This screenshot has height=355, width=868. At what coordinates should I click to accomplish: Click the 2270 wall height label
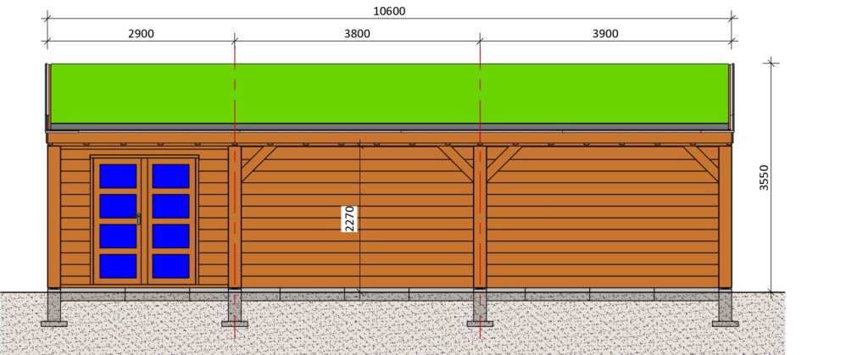[x=348, y=218]
